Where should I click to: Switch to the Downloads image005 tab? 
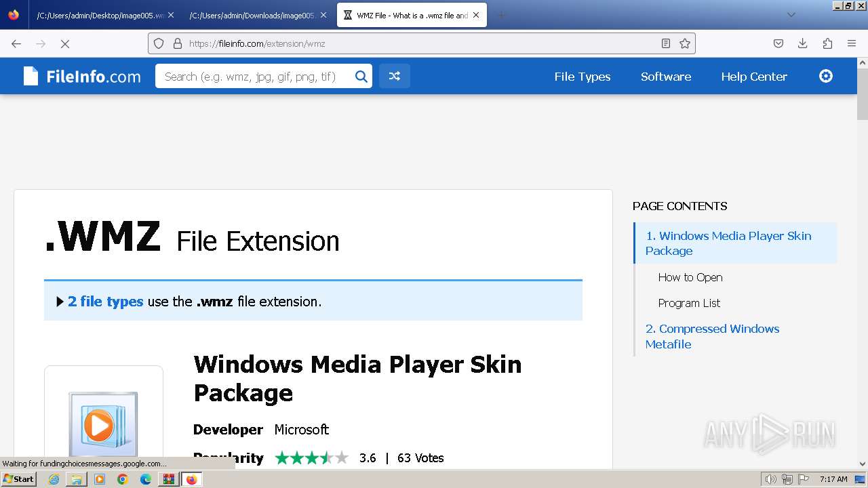coord(253,15)
